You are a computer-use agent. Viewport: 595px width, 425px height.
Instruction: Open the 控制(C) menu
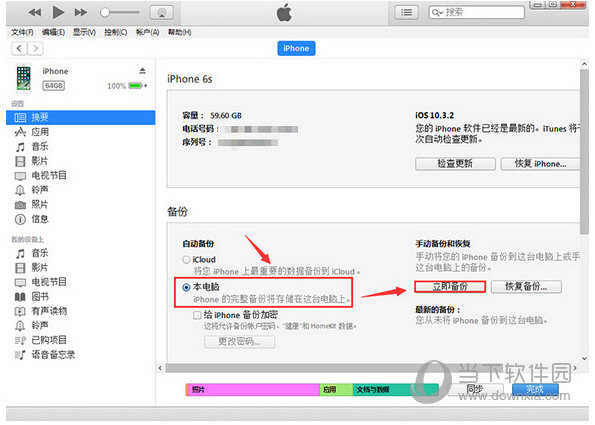(116, 32)
